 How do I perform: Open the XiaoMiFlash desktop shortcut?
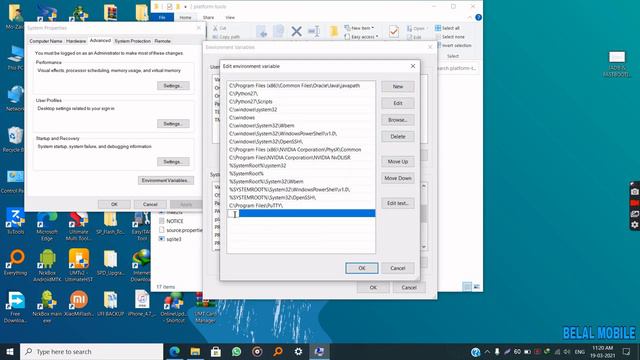79,304
